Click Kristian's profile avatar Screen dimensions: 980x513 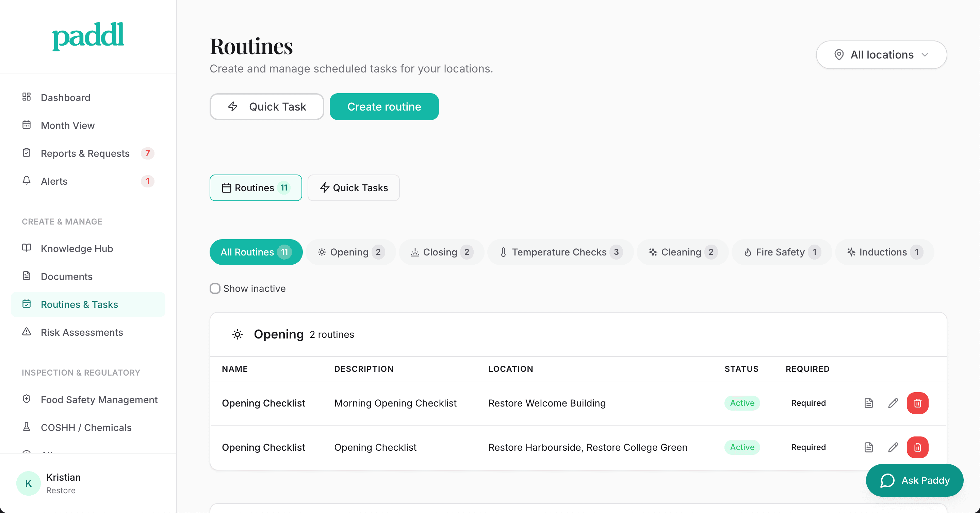(28, 483)
